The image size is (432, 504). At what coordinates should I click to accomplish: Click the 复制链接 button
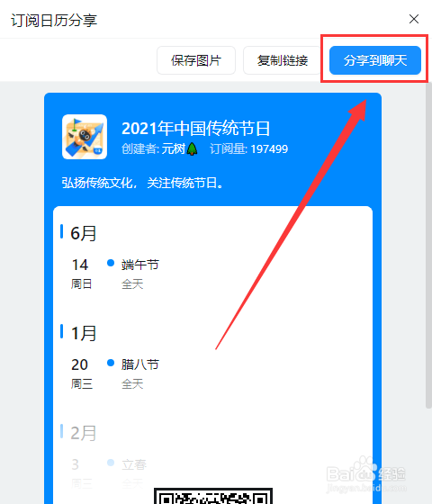(x=283, y=60)
